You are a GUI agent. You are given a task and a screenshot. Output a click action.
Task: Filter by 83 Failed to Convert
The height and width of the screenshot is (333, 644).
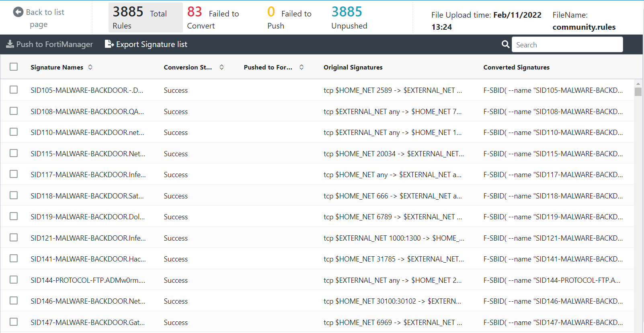point(213,18)
